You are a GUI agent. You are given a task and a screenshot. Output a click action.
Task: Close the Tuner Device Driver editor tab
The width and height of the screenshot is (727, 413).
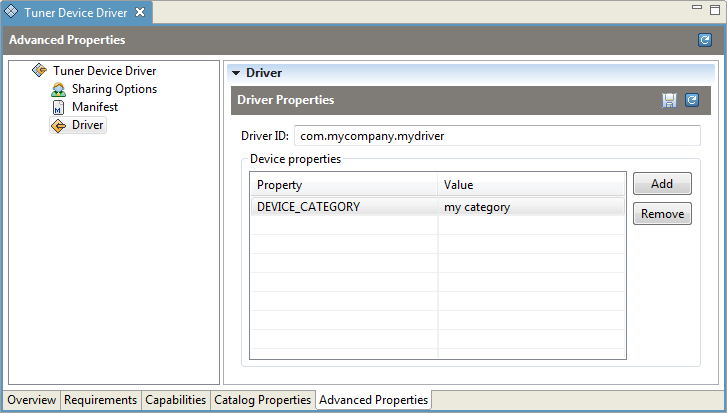pos(140,13)
